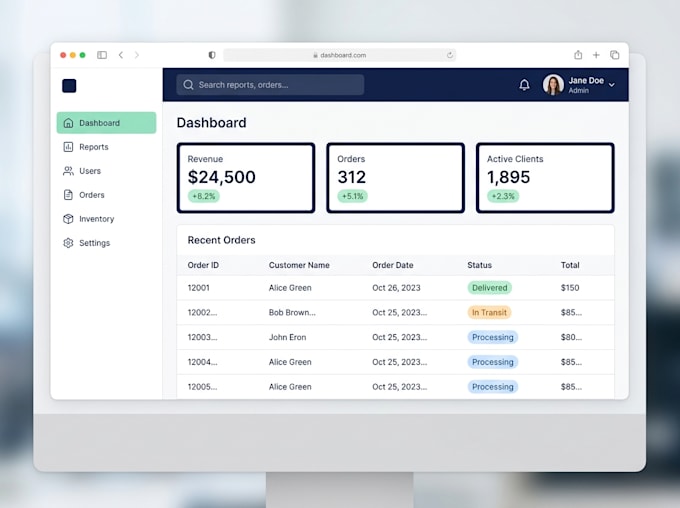The width and height of the screenshot is (680, 508).
Task: Click the +2.3% active clients badge
Action: pos(503,196)
